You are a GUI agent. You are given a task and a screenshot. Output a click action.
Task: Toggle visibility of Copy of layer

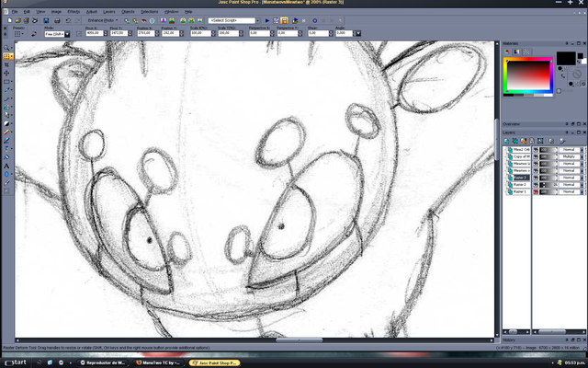click(536, 155)
